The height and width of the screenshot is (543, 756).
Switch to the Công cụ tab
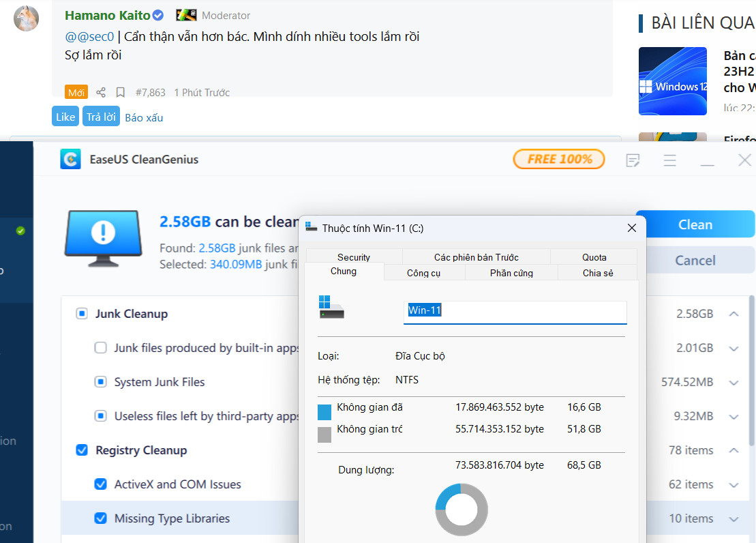(424, 273)
